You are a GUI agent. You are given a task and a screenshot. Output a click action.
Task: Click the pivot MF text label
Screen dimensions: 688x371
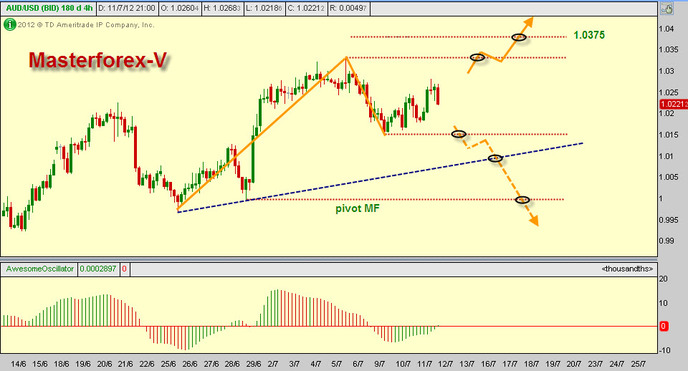(358, 209)
